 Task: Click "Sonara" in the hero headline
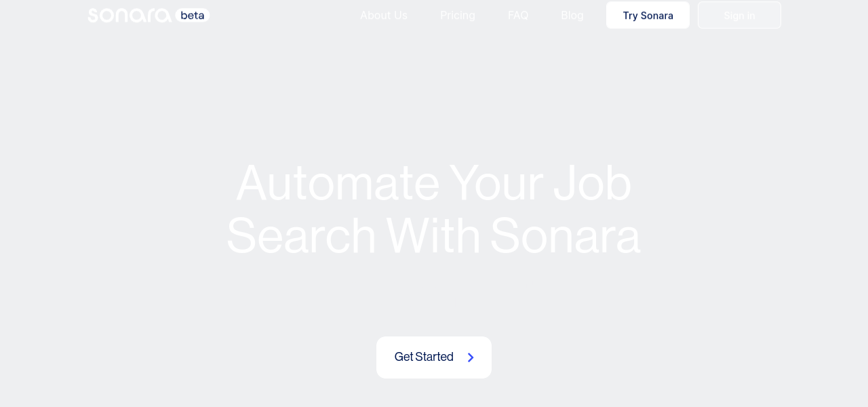coord(565,236)
